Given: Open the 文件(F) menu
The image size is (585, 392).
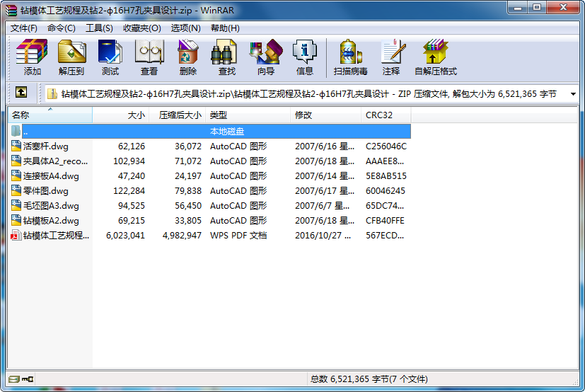Looking at the screenshot, I should point(23,28).
